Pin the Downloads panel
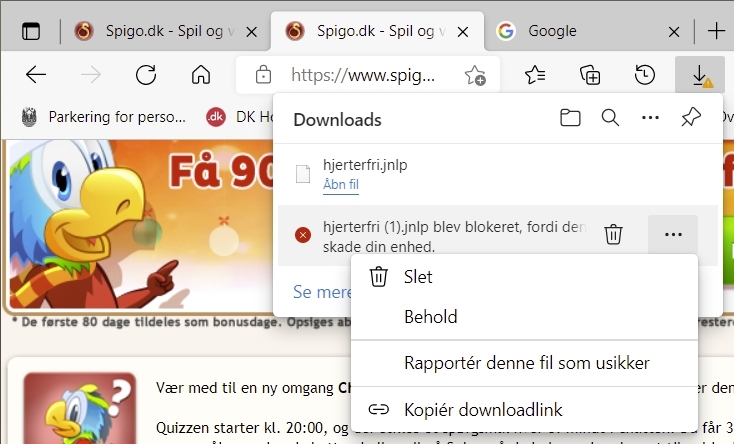734x444 pixels. pyautogui.click(x=690, y=119)
